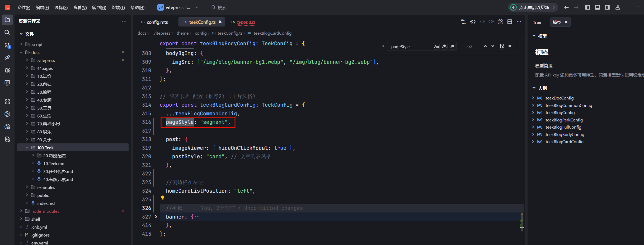Select teekBlogParkConfig in outline

pos(564,120)
